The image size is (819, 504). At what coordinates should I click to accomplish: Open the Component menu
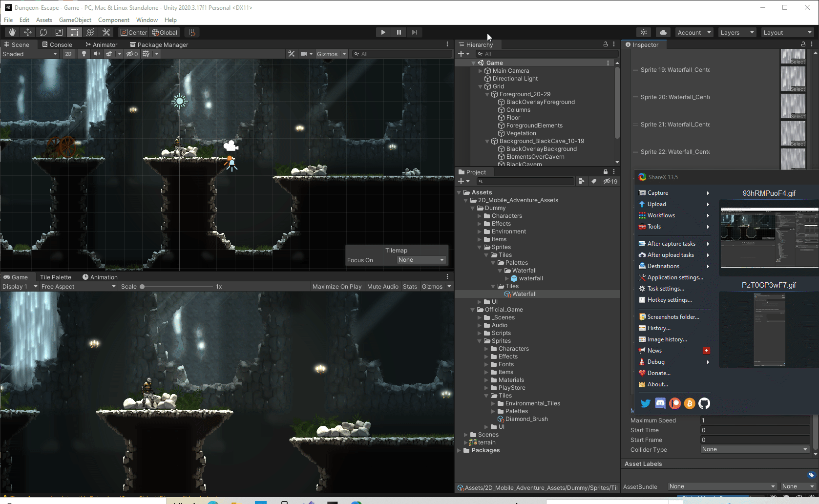point(114,20)
